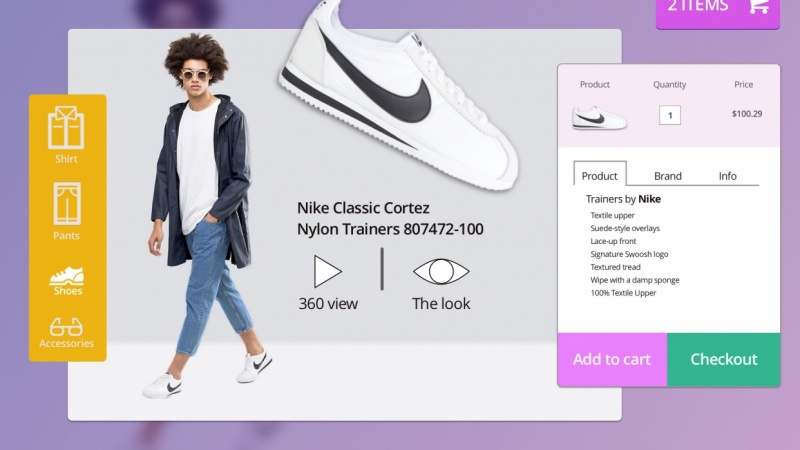Select the Shirt category icon
This screenshot has height=450, width=800.
pos(66,128)
